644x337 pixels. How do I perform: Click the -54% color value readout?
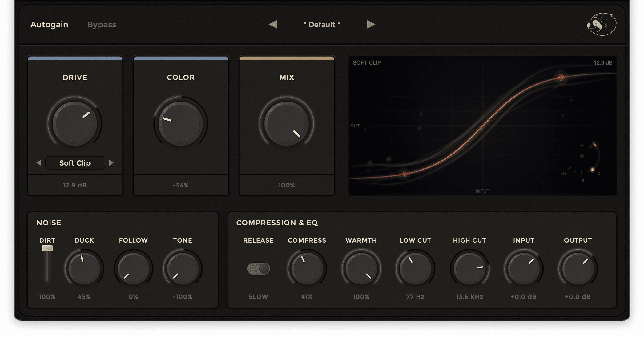coord(181,185)
